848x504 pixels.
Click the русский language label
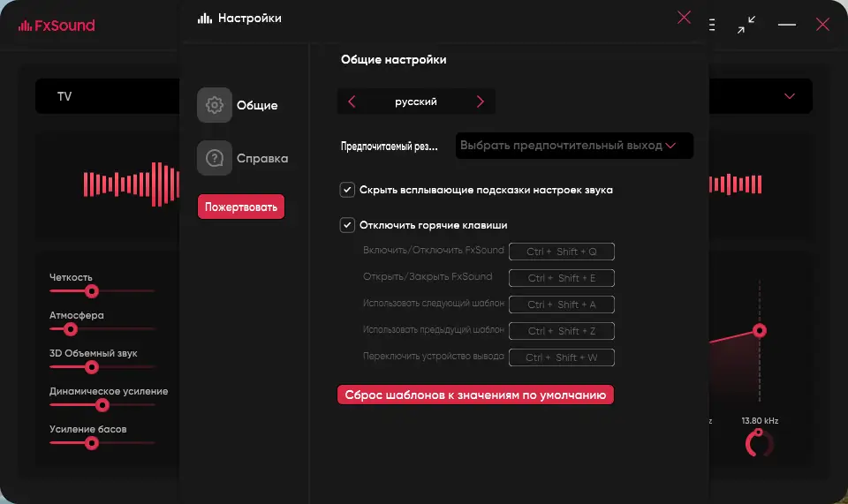pyautogui.click(x=415, y=102)
